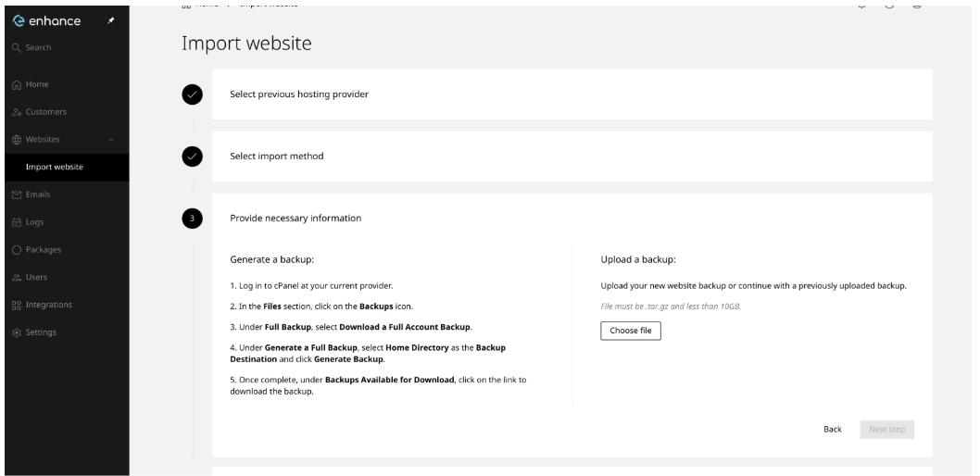Expand Select import method step

coord(572,157)
